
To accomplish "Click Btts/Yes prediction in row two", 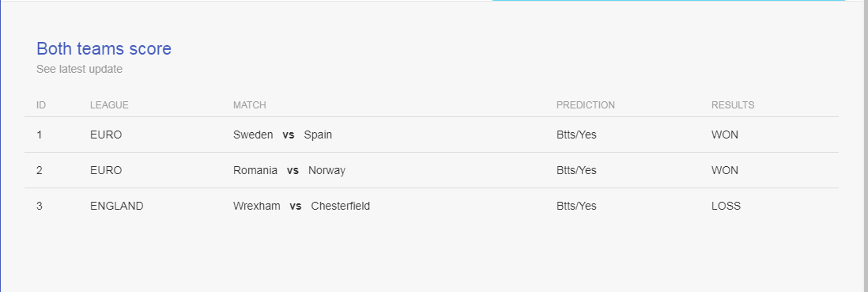I will click(x=576, y=170).
